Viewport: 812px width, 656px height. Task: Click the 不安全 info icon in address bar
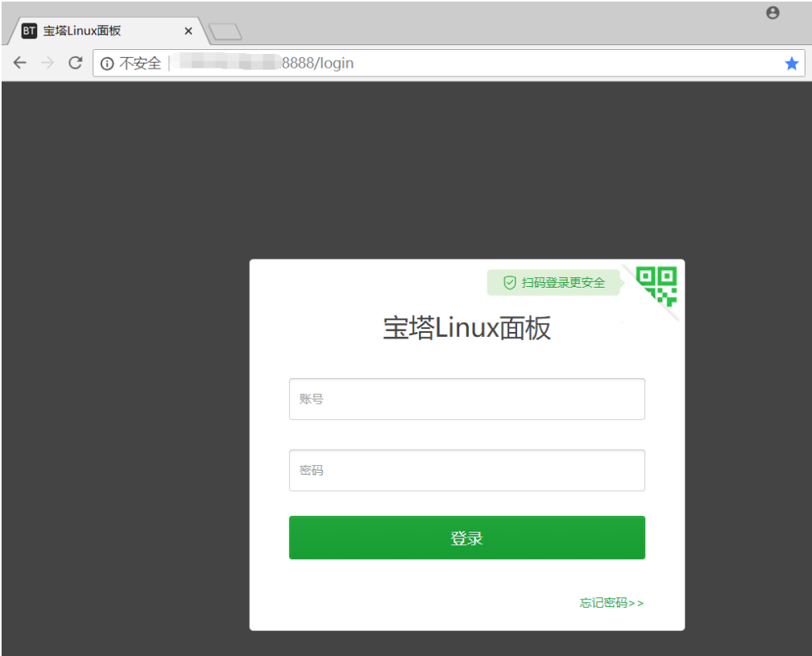pyautogui.click(x=107, y=63)
